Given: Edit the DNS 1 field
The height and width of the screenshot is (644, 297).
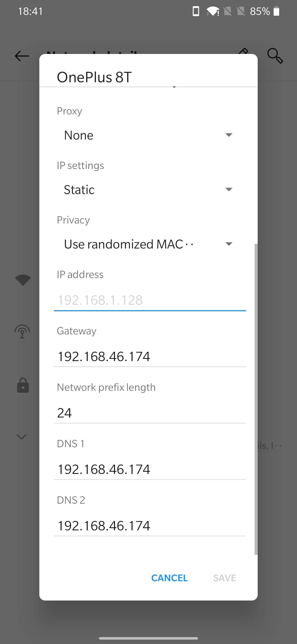Looking at the screenshot, I should [x=150, y=470].
